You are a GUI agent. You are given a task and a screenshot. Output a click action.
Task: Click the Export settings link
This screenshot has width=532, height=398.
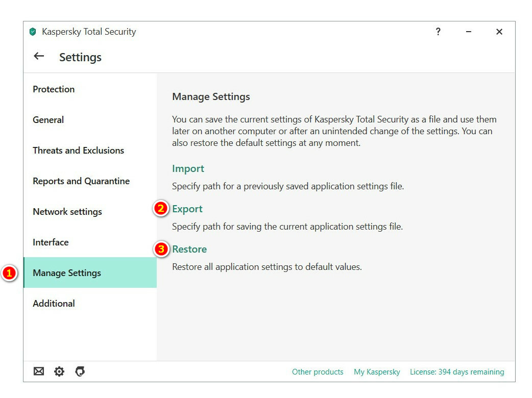click(x=187, y=209)
